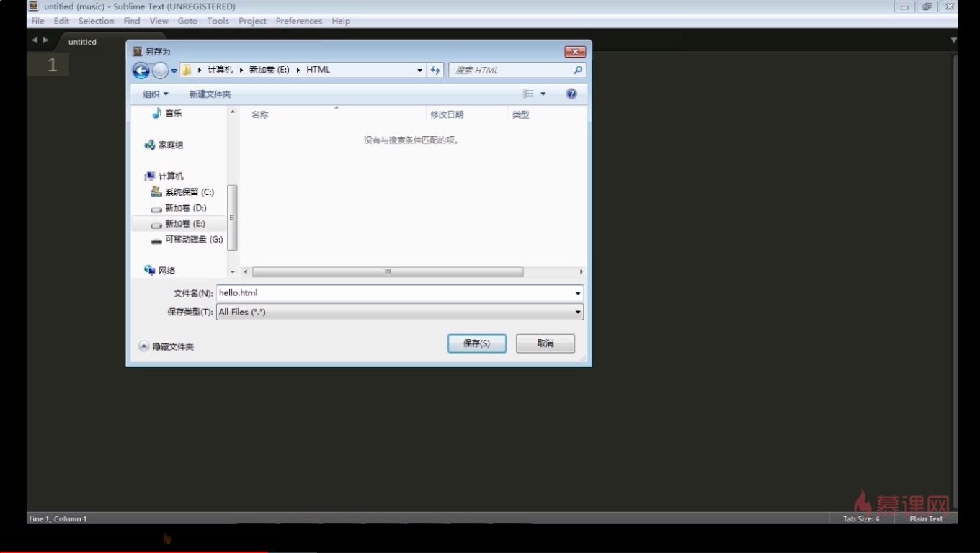Open the tab list dropdown in Sublime Text

pyautogui.click(x=953, y=40)
